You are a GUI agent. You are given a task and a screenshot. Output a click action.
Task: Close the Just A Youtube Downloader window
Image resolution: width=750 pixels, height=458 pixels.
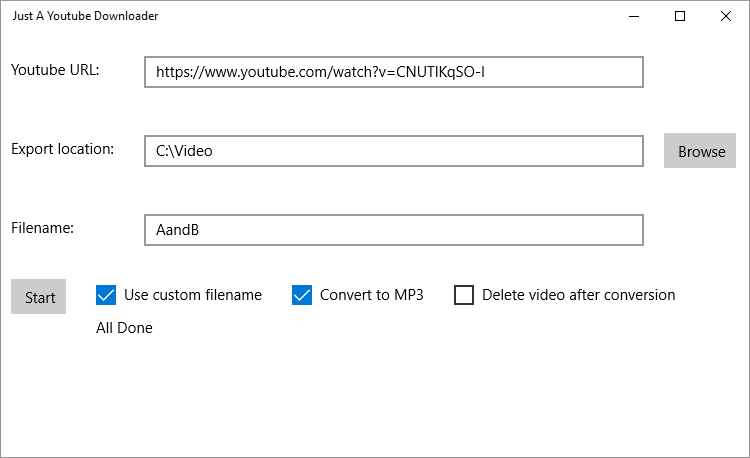pyautogui.click(x=726, y=16)
